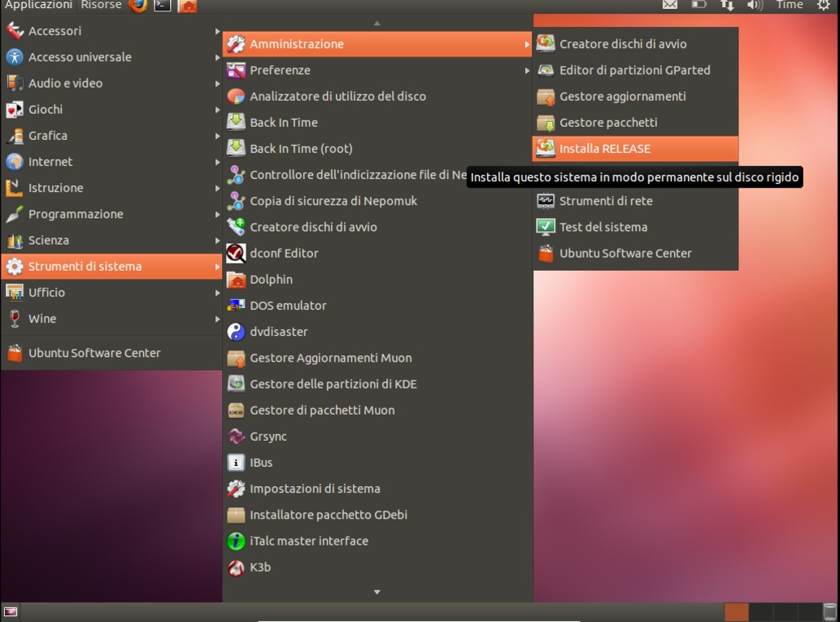Viewport: 840px width, 622px height.
Task: Click the K3b icon
Action: (x=236, y=568)
